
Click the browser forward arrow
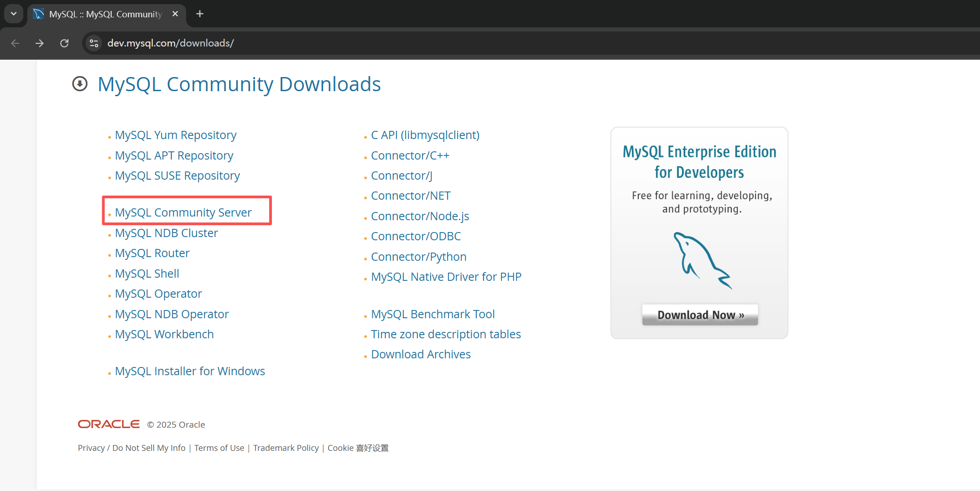pyautogui.click(x=40, y=43)
